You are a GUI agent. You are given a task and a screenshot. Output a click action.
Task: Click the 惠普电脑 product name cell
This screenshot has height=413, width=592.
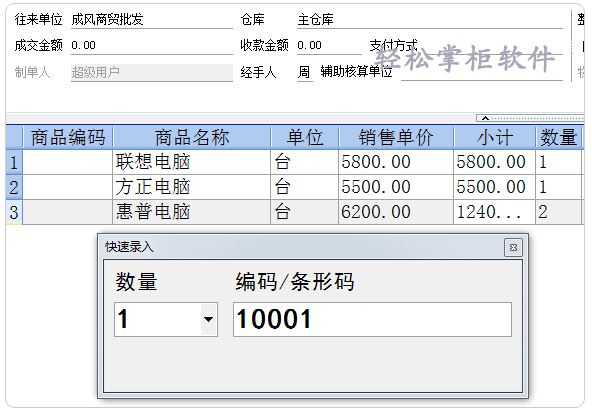[192, 212]
